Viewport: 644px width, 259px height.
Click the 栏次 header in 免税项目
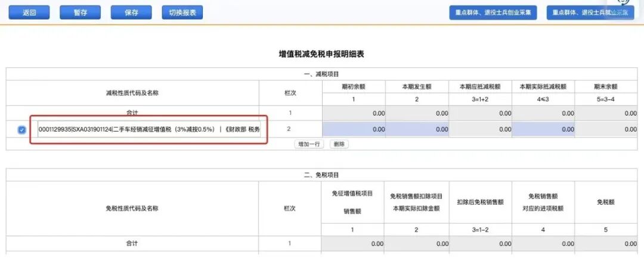pos(290,208)
